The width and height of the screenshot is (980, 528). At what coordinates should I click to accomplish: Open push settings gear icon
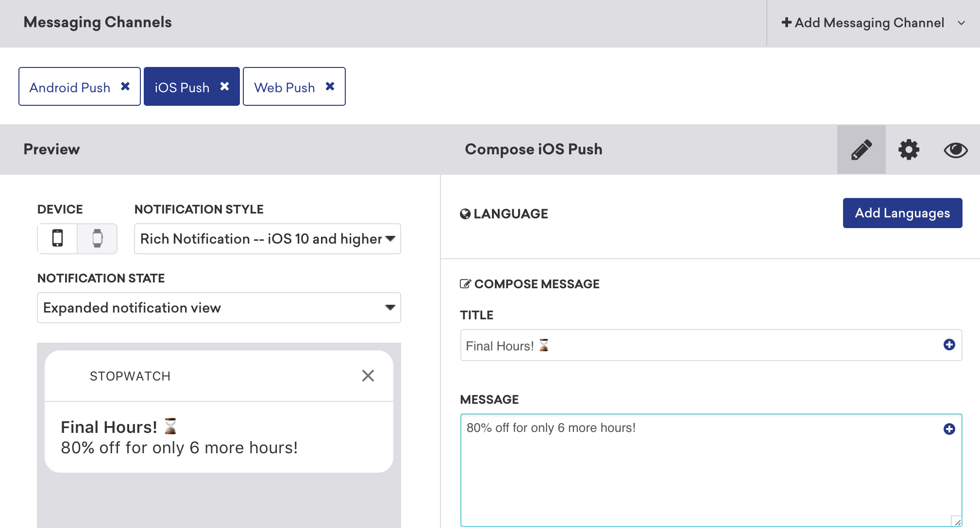click(909, 149)
